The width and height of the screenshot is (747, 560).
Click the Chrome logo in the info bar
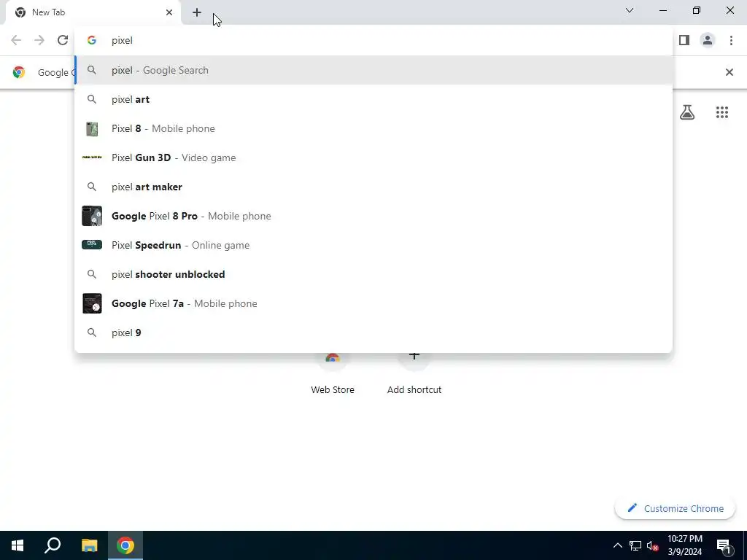pyautogui.click(x=19, y=72)
